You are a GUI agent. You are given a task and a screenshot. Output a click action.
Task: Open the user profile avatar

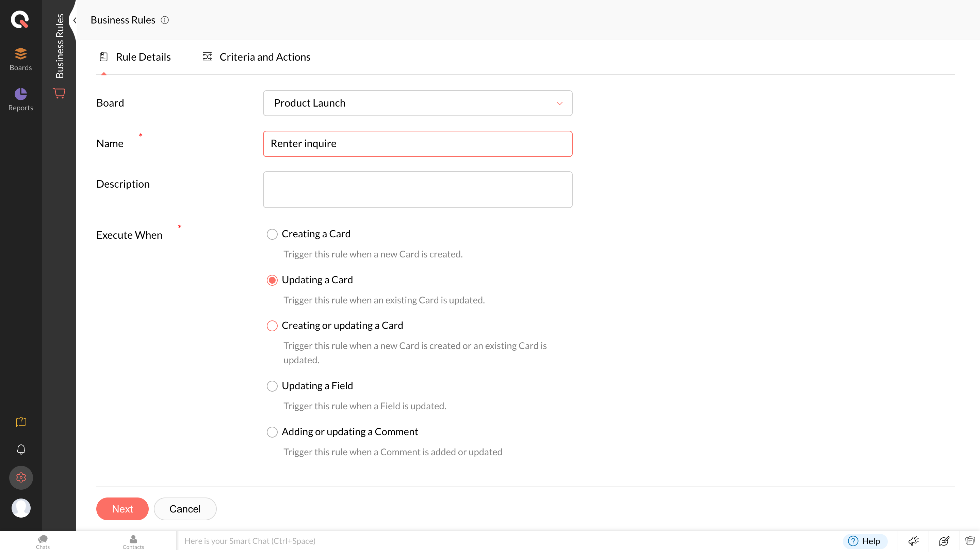tap(21, 508)
